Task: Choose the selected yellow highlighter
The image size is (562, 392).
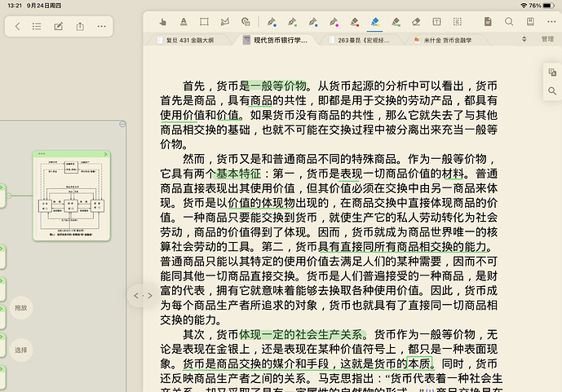Action: 375,22
